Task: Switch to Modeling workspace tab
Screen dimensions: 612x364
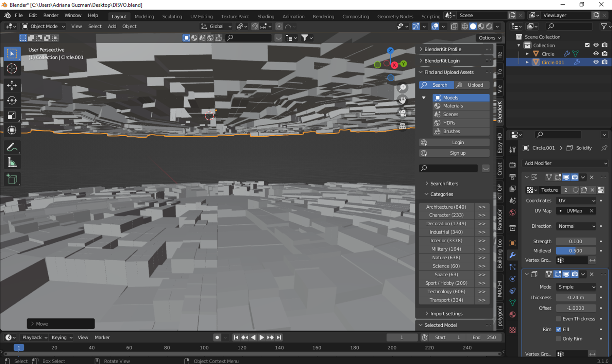Action: 144,16
